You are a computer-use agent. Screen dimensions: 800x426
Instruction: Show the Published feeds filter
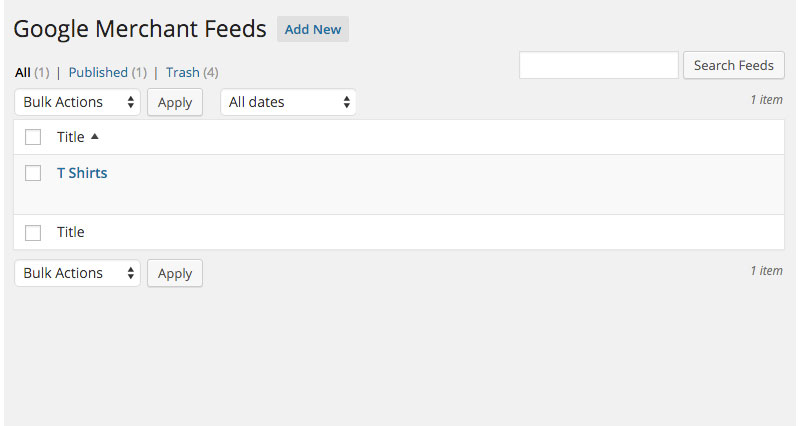[98, 72]
